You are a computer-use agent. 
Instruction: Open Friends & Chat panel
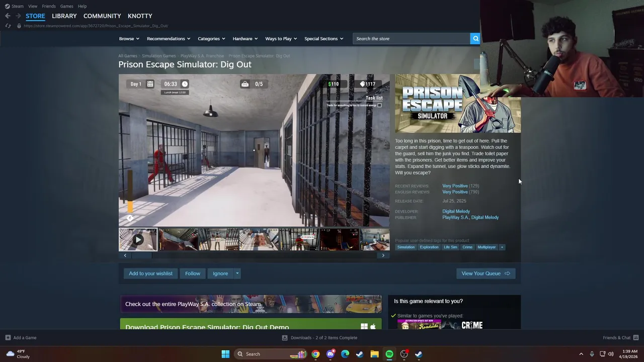pos(620,338)
